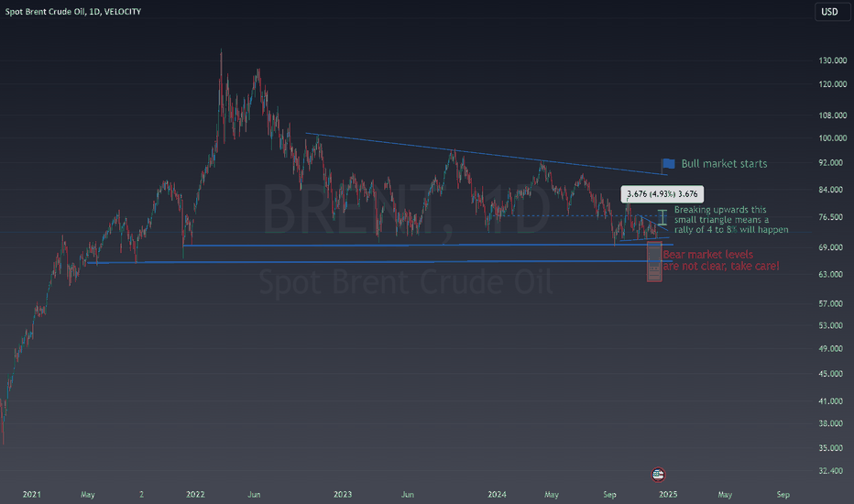Select the 'Breaking upwards this small triangle' note
The width and height of the screenshot is (854, 504).
tap(731, 220)
